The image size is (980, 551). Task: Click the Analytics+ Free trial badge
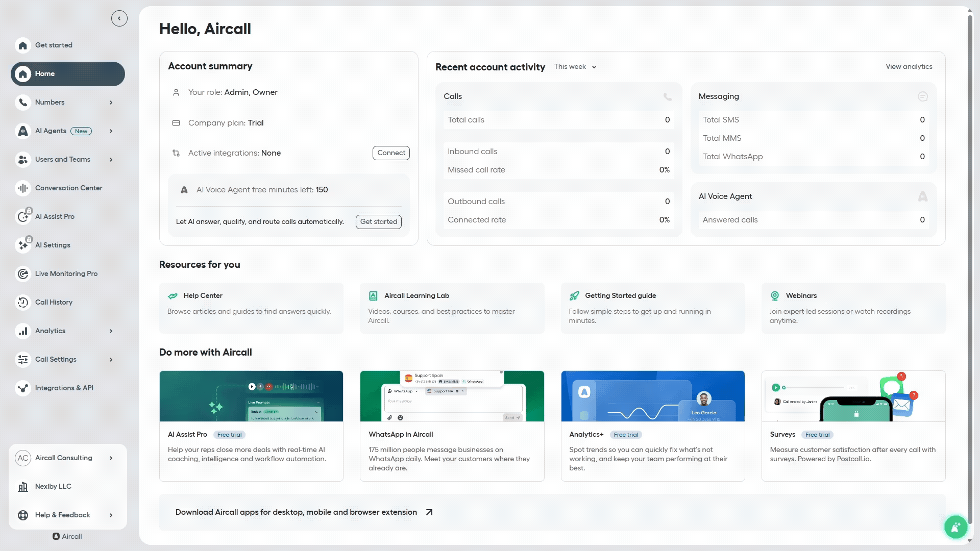[x=626, y=435]
